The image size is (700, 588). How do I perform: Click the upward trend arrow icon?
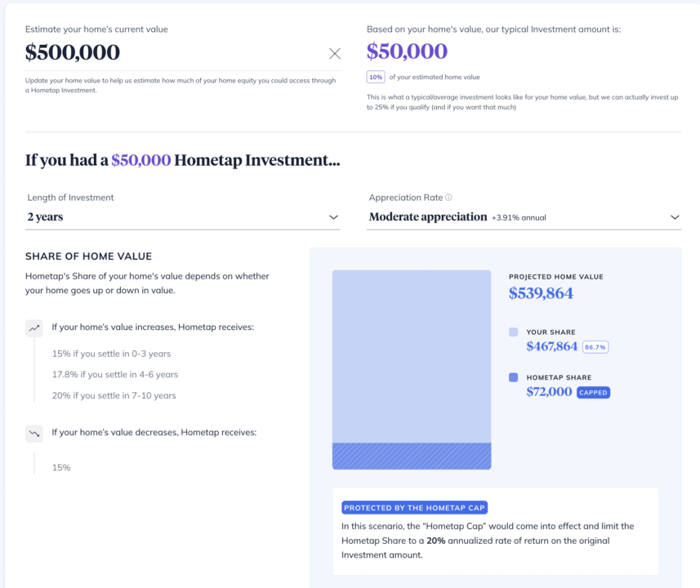[x=33, y=327]
